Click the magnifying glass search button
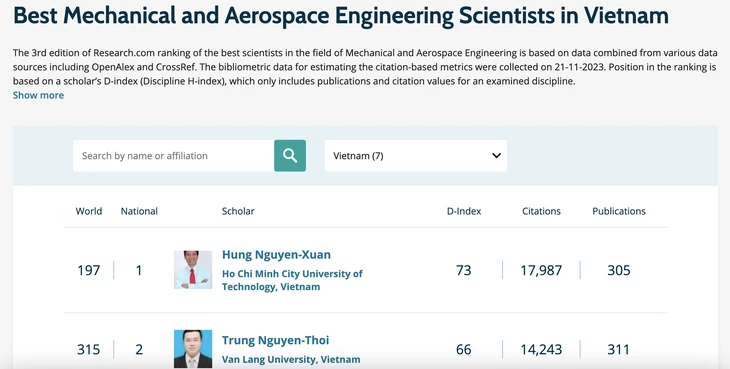The width and height of the screenshot is (730, 369). 290,155
